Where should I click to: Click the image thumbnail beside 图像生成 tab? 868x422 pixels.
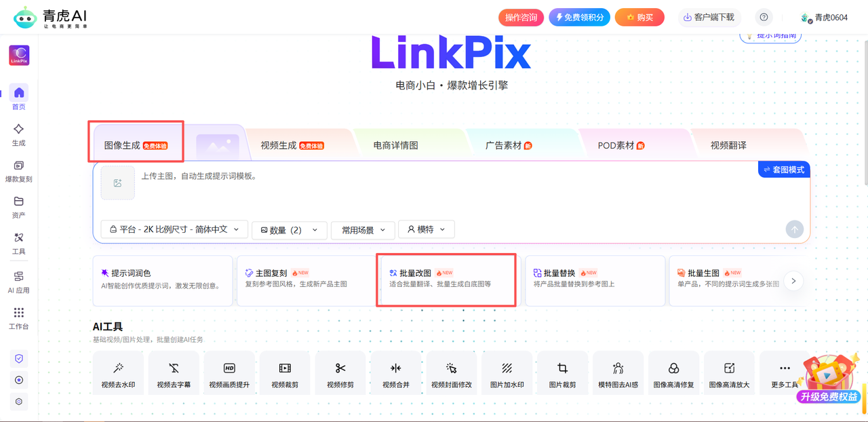(x=218, y=145)
